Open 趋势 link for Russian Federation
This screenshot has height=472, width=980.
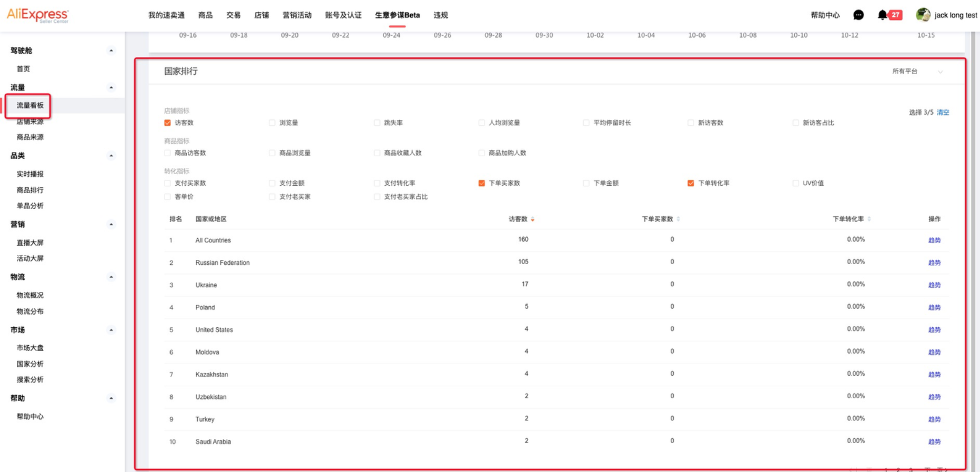(x=934, y=263)
